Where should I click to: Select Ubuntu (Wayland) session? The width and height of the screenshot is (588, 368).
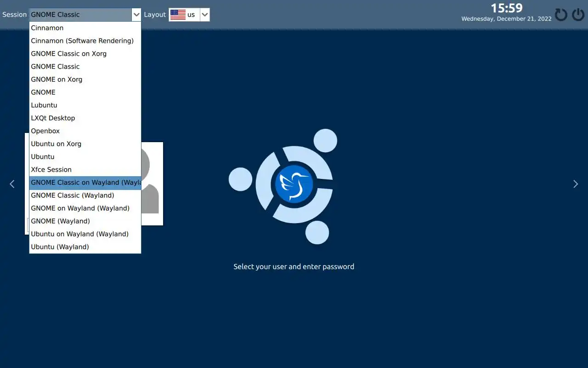coord(85,247)
